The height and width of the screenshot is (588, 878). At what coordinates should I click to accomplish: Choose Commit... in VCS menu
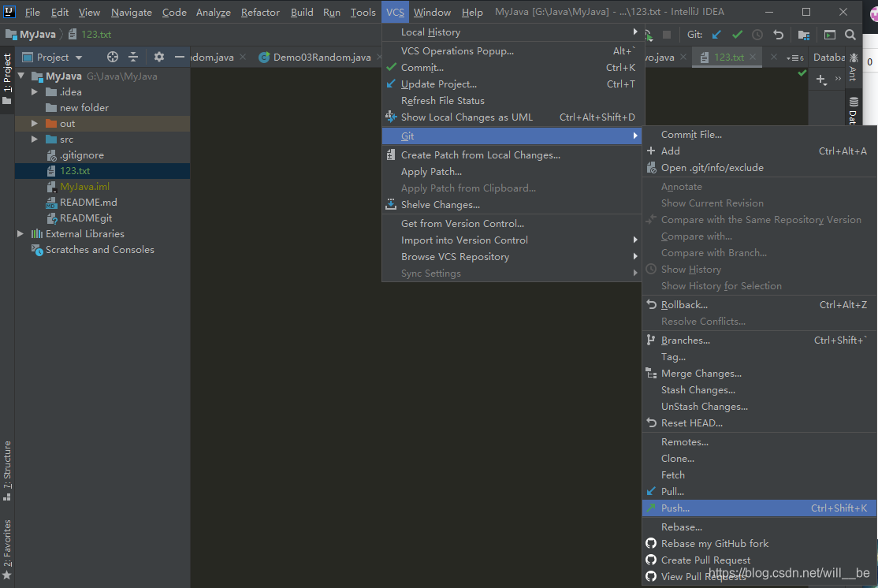(x=512, y=67)
